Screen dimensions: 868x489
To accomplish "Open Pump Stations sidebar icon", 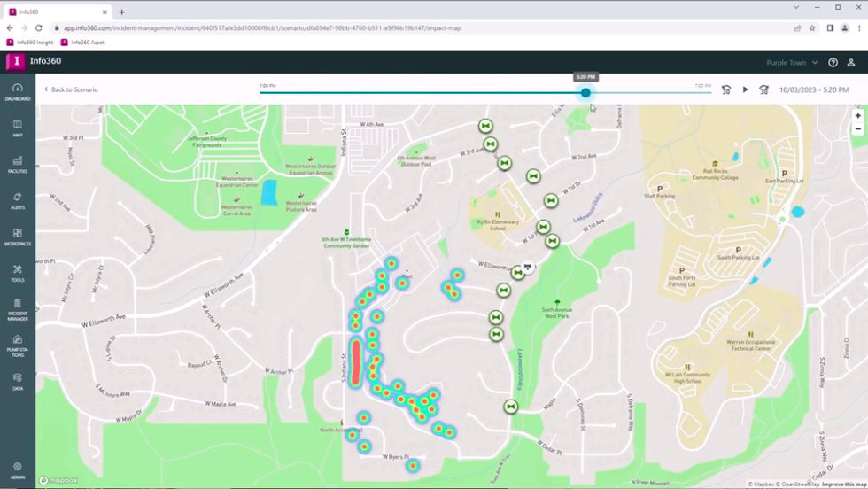I will (18, 345).
